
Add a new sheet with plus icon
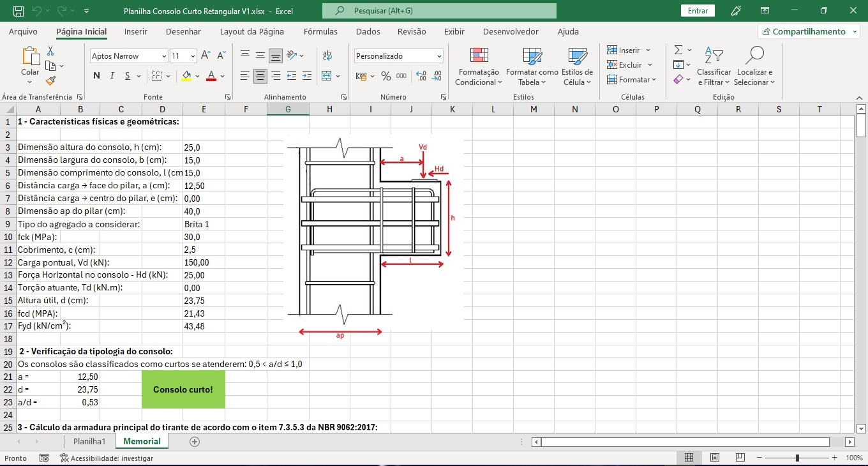click(x=195, y=442)
